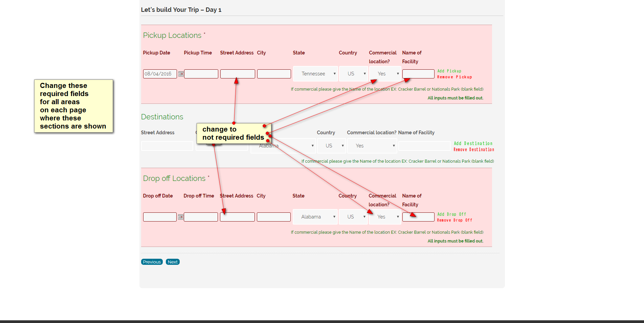The width and height of the screenshot is (644, 323).
Task: Expand the Pickup State dropdown showing Tennessee
Action: point(315,74)
